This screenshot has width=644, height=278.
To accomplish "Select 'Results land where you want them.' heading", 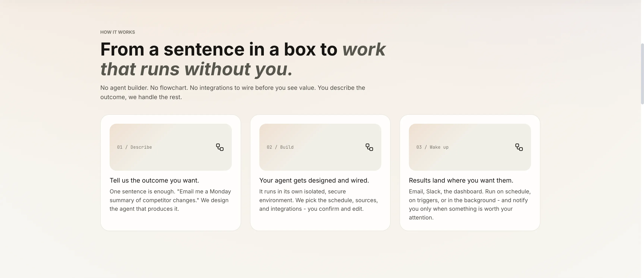I will pyautogui.click(x=461, y=180).
